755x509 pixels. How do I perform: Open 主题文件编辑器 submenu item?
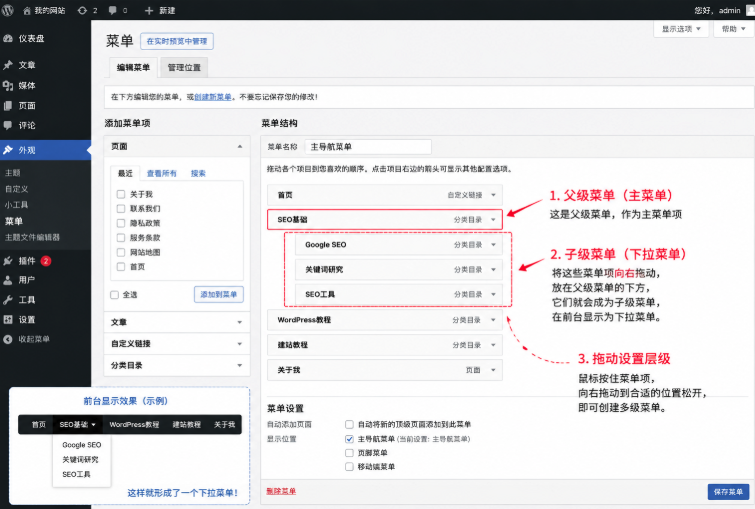(x=32, y=237)
